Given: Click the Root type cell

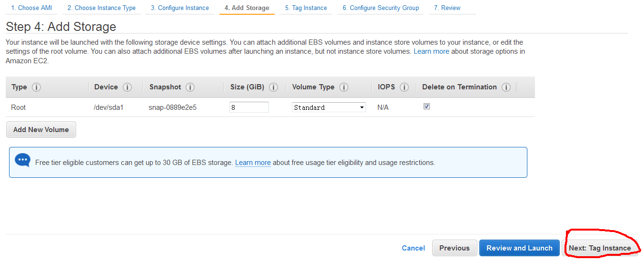Looking at the screenshot, I should pyautogui.click(x=19, y=107).
